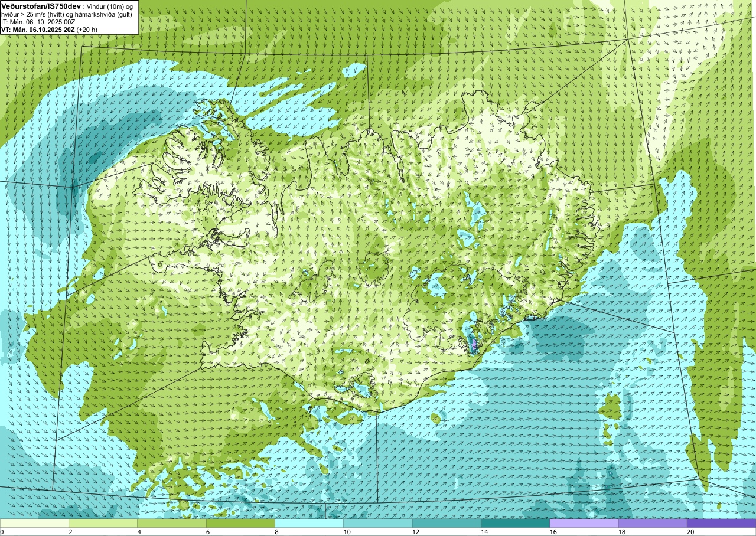Click the '20' label on the legend scale
756x536 pixels.
tap(690, 532)
